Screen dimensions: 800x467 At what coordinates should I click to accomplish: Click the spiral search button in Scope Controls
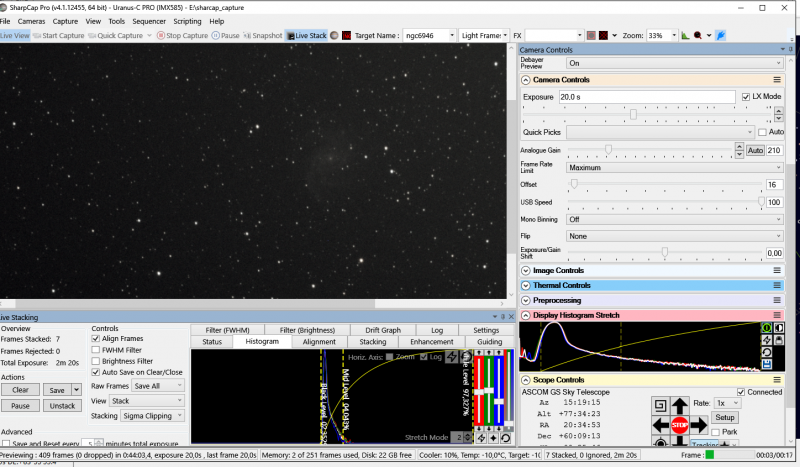[660, 406]
